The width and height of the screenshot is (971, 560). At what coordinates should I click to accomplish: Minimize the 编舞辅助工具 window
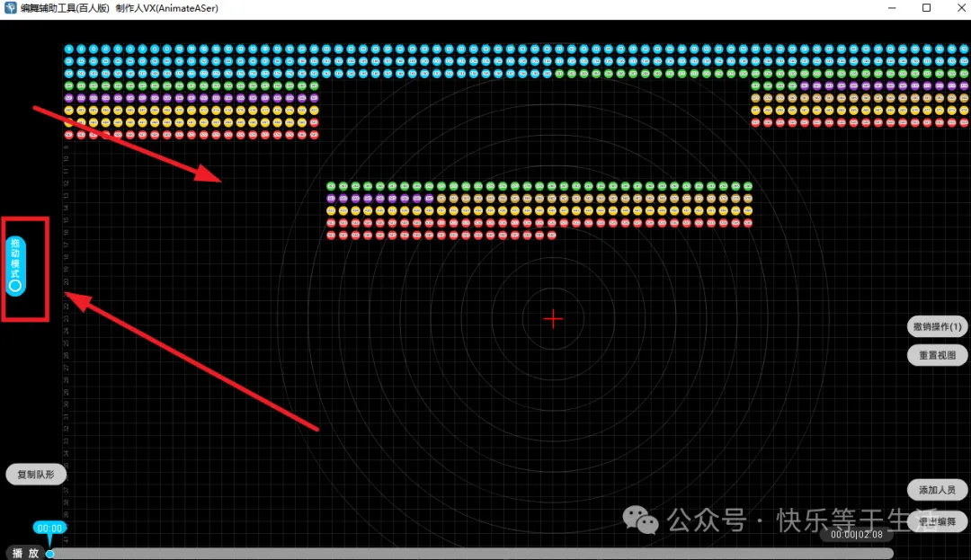tap(892, 8)
